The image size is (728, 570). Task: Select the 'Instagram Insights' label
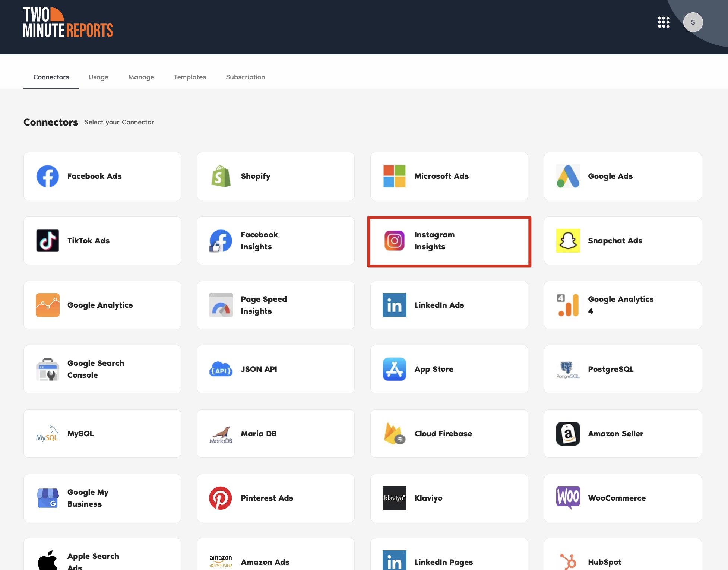[x=434, y=241]
